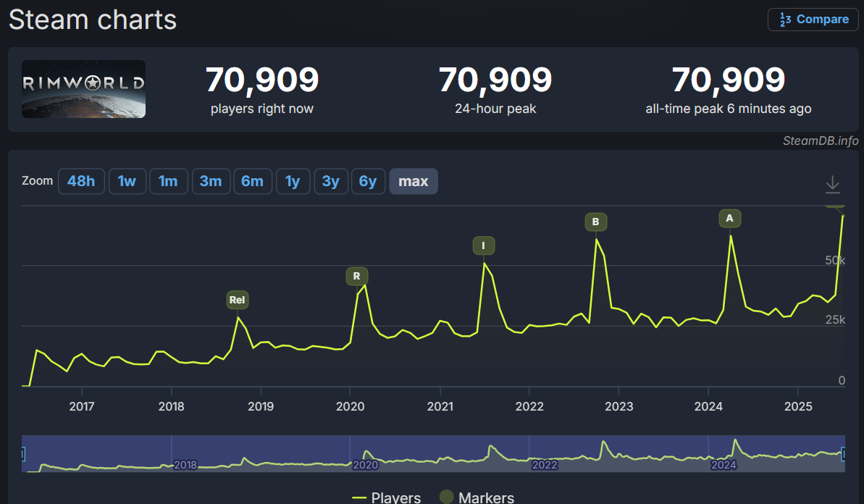
Task: Click the all-time peak 6 minutes ago text
Action: point(729,109)
